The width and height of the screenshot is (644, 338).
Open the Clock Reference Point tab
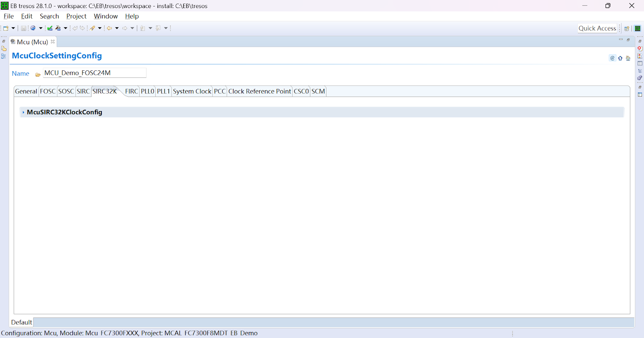click(260, 91)
